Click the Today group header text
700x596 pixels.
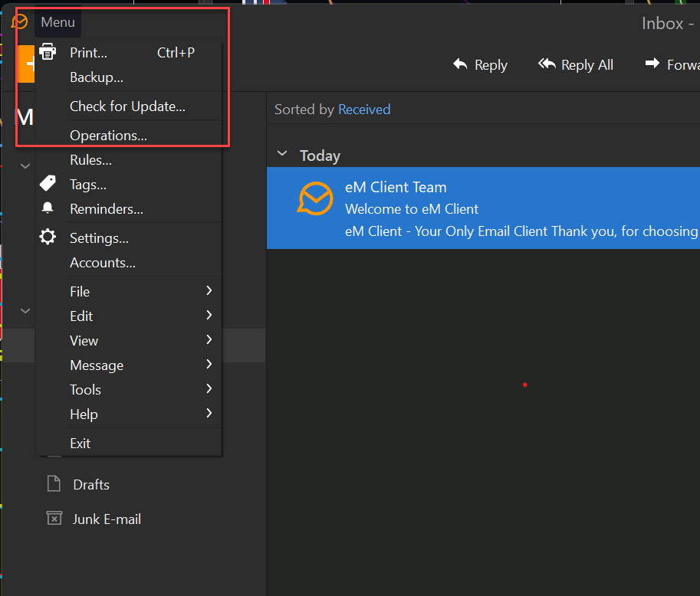pos(320,156)
